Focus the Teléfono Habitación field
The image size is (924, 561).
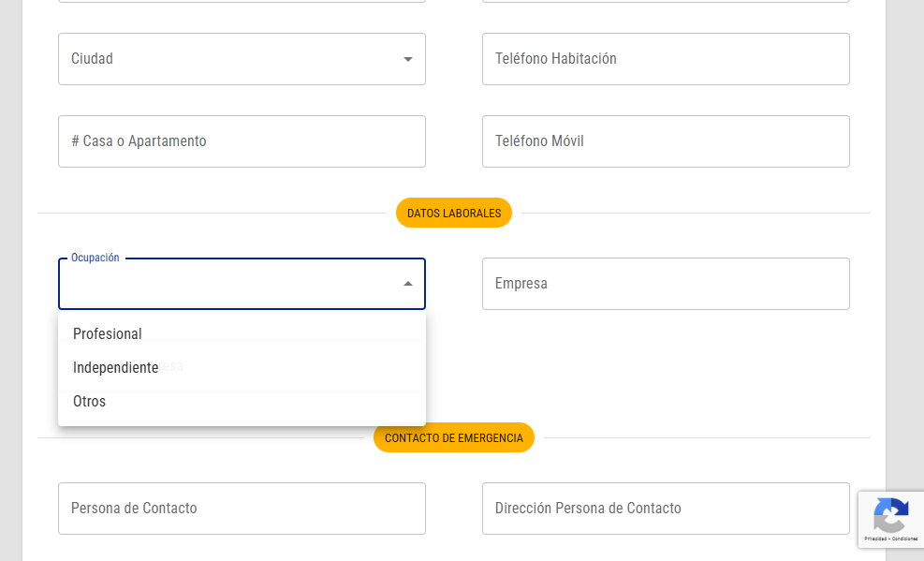click(x=666, y=59)
